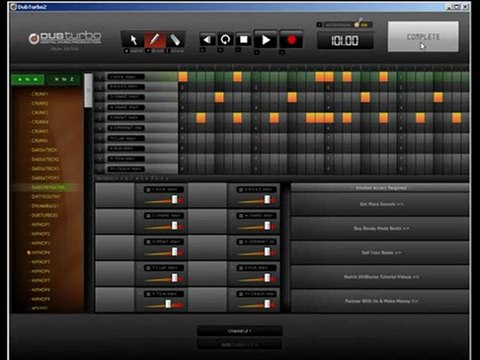This screenshot has height=360, width=480.
Task: Click the 10-CRASH track name in sequencer
Action: (x=126, y=169)
